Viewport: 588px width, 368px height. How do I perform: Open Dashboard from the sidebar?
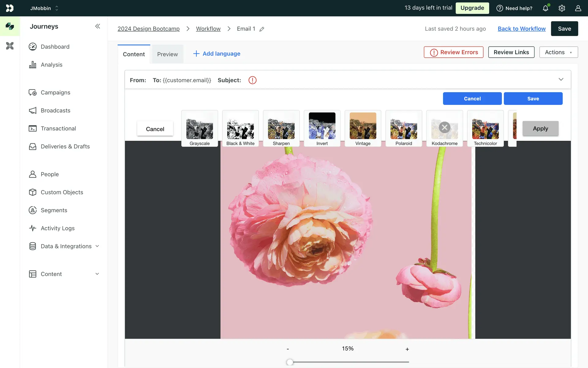(x=55, y=47)
